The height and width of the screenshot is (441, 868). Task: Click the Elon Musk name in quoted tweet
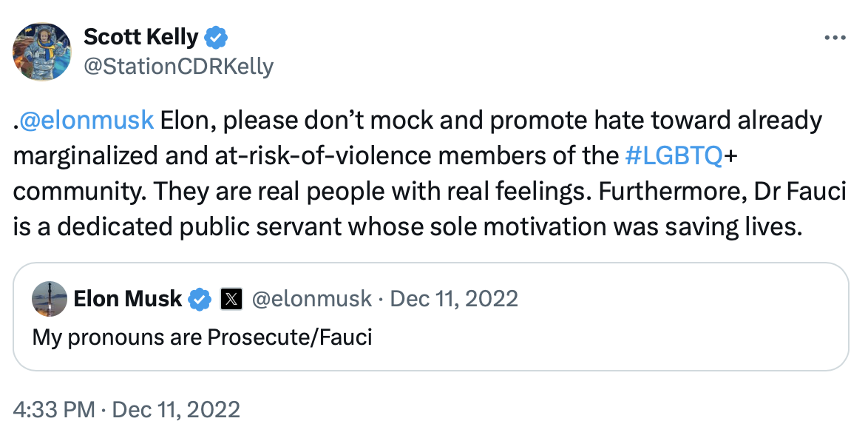127,299
